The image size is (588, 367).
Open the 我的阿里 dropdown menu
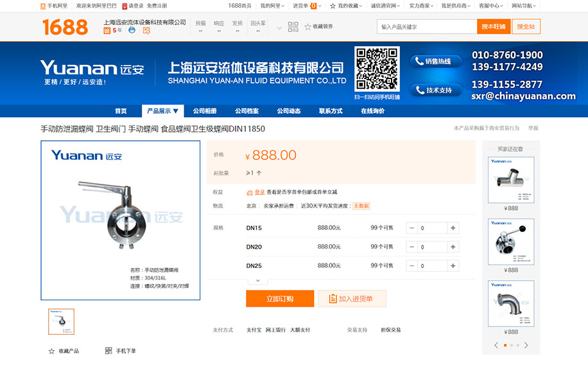pos(272,6)
